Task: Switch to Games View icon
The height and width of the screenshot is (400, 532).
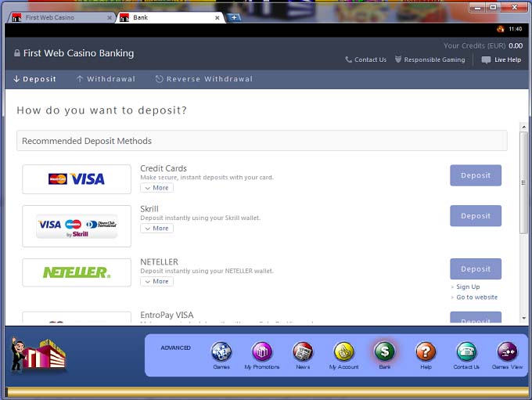Action: click(507, 351)
